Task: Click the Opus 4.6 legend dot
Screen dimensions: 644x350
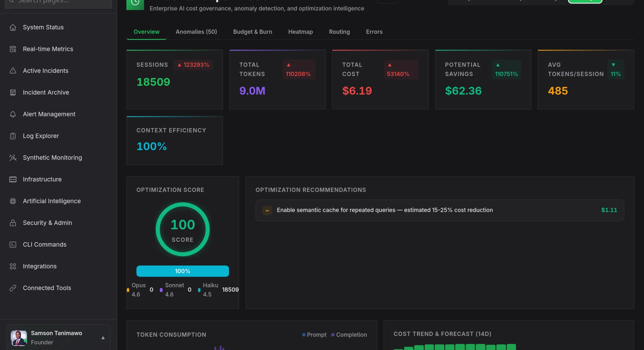Action: pyautogui.click(x=128, y=290)
